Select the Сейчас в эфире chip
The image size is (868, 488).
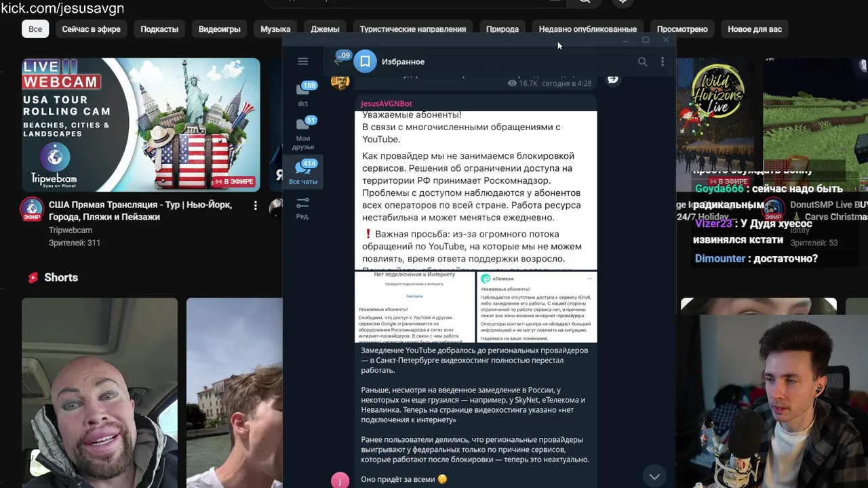(92, 29)
